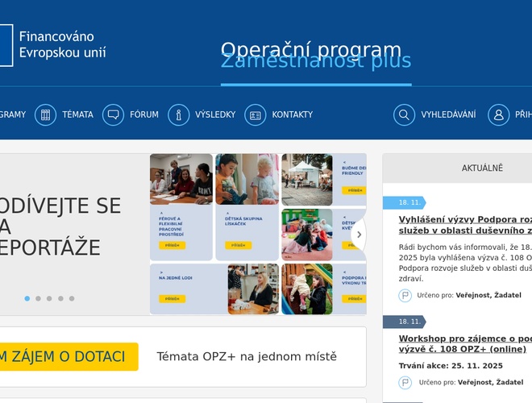Open the Témata menu item

[77, 114]
